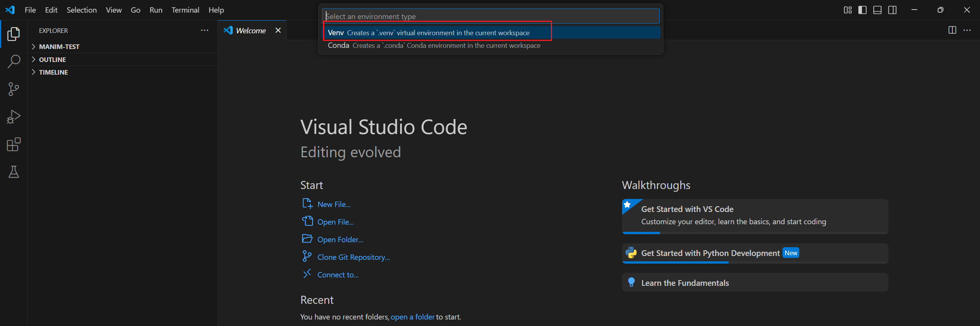This screenshot has width=980, height=326.
Task: Click the Python logo walkthrough icon
Action: click(x=631, y=253)
